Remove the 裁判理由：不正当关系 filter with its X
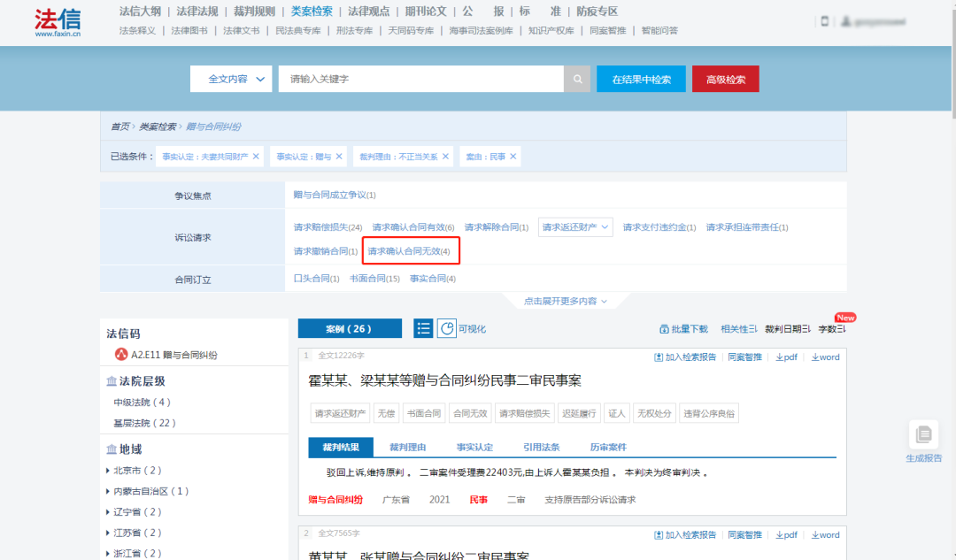This screenshot has width=956, height=560. click(445, 157)
